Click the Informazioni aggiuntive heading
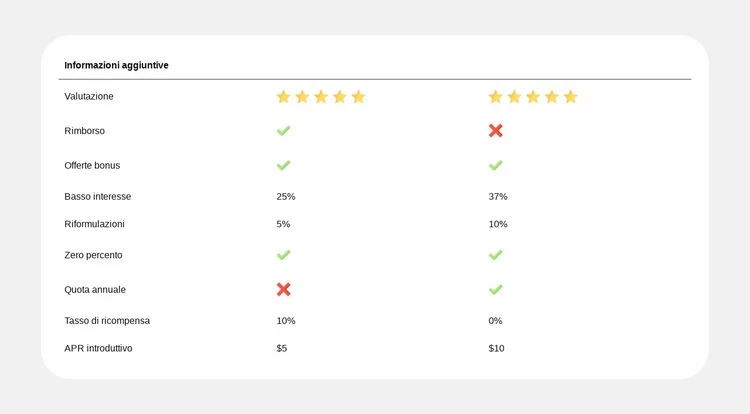The height and width of the screenshot is (414, 750). pos(116,65)
